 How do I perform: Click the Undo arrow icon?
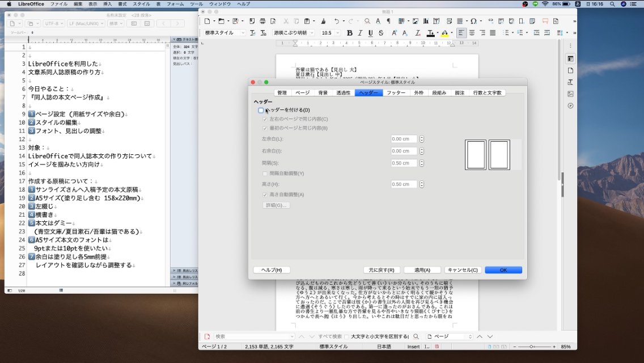pyautogui.click(x=336, y=21)
